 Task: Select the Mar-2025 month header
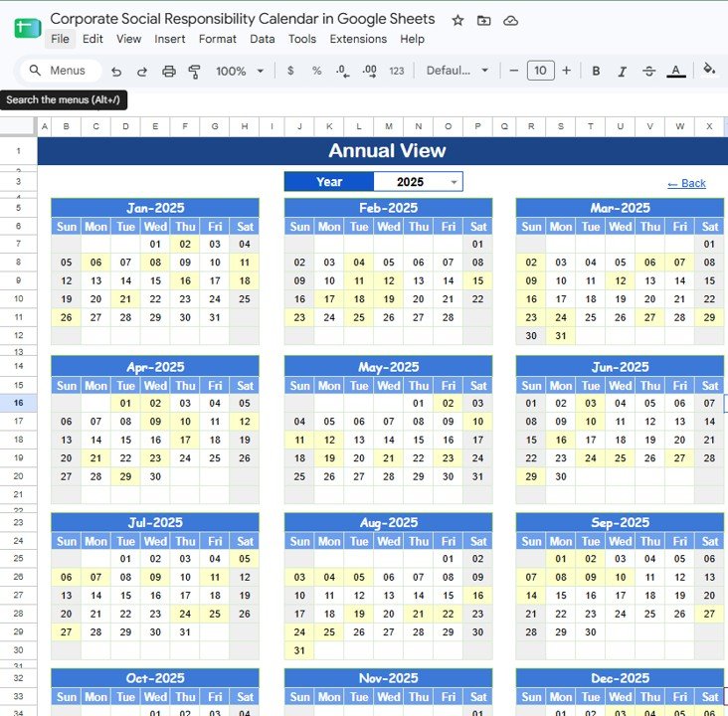coord(620,208)
